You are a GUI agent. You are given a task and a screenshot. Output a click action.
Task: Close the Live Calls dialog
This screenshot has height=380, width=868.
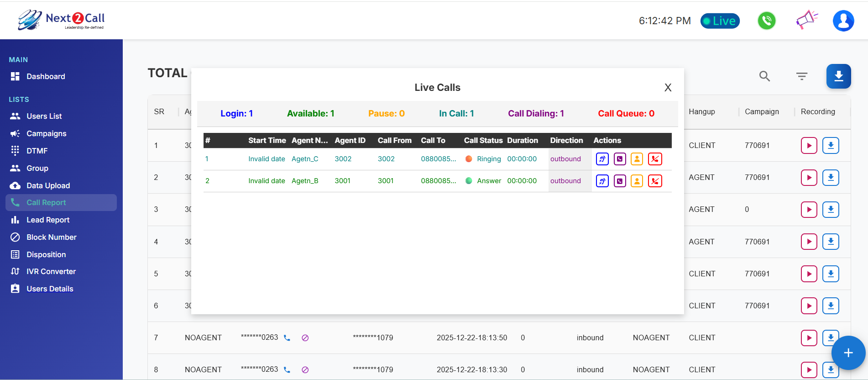pyautogui.click(x=668, y=88)
